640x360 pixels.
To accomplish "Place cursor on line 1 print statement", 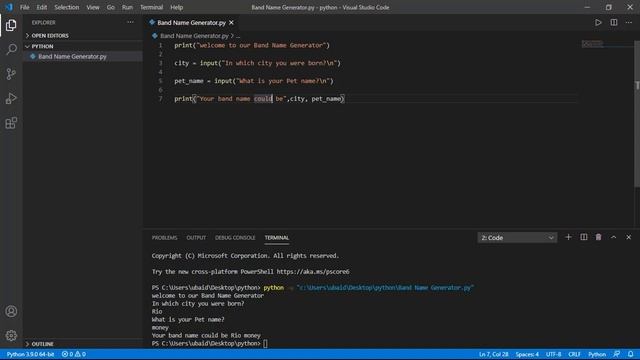I will point(252,45).
